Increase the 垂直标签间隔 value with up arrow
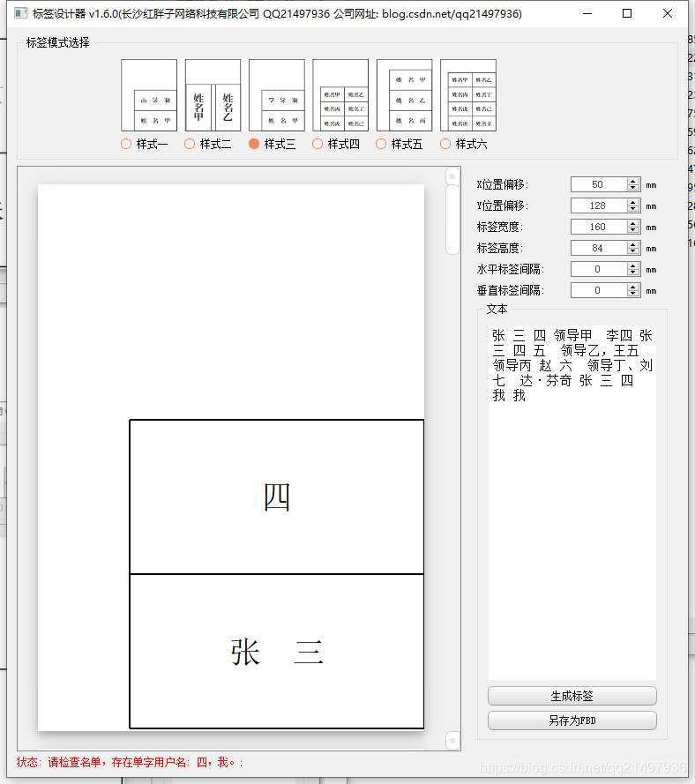695x784 pixels. [x=633, y=287]
